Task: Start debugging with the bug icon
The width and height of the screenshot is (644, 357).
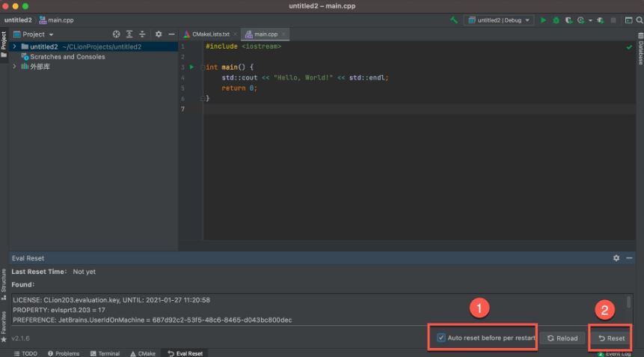Action: tap(556, 20)
